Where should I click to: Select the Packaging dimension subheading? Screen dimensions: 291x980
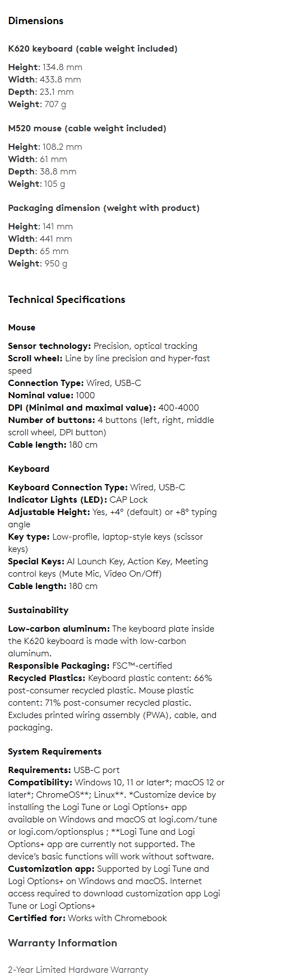point(104,208)
